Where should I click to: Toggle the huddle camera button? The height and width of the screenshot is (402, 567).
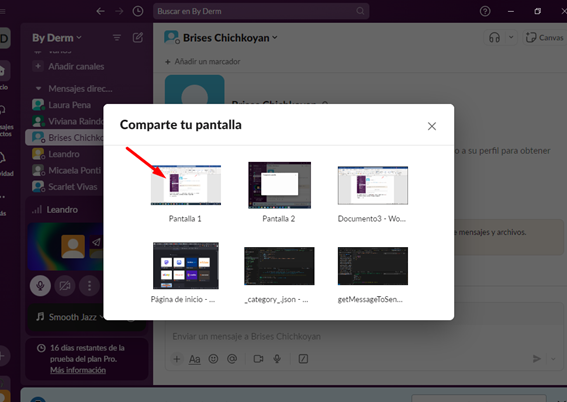65,286
